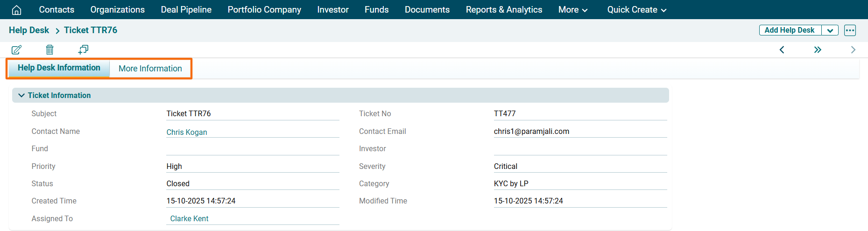This screenshot has width=868, height=231.
Task: Click the duplicate record icon
Action: point(83,49)
